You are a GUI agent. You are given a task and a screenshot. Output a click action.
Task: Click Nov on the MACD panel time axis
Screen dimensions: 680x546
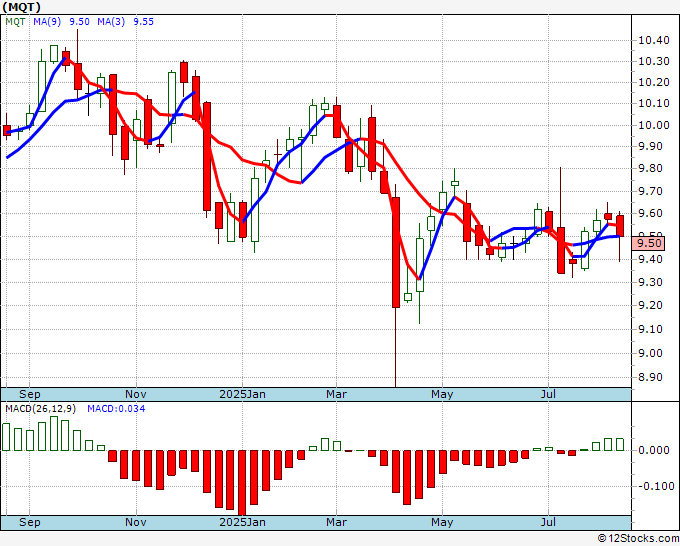136,522
